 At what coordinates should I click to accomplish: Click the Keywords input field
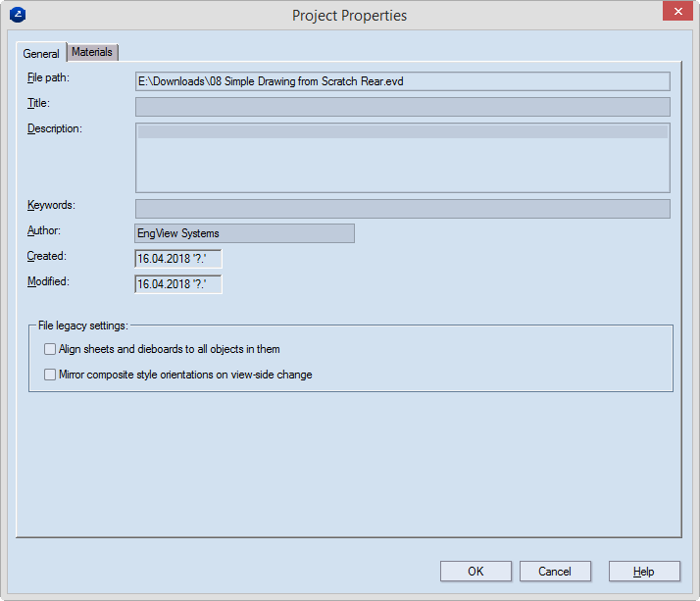click(402, 209)
